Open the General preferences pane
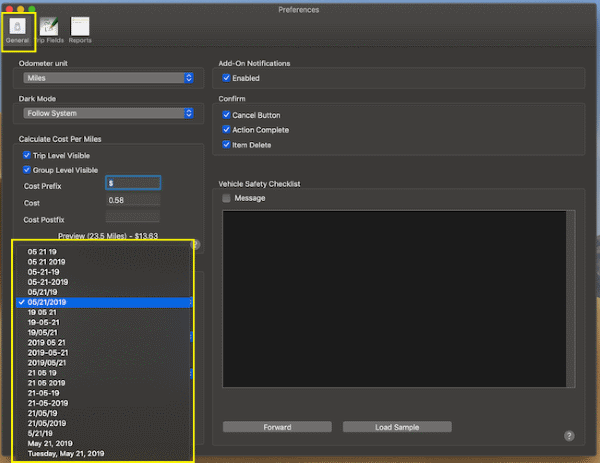The image size is (600, 463). 19,31
